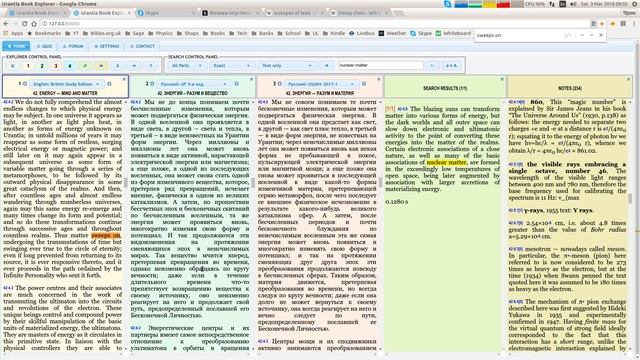Image resolution: width=640 pixels, height=360 pixels.
Task: Open English: British Study Edition dropdown
Action: pyautogui.click(x=67, y=84)
